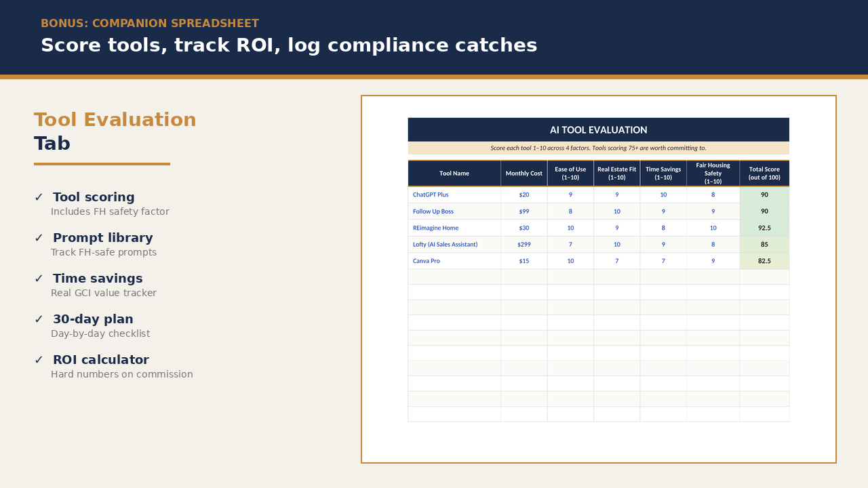Click the checkmark beside Prompt library
868x488 pixels.
coord(39,238)
